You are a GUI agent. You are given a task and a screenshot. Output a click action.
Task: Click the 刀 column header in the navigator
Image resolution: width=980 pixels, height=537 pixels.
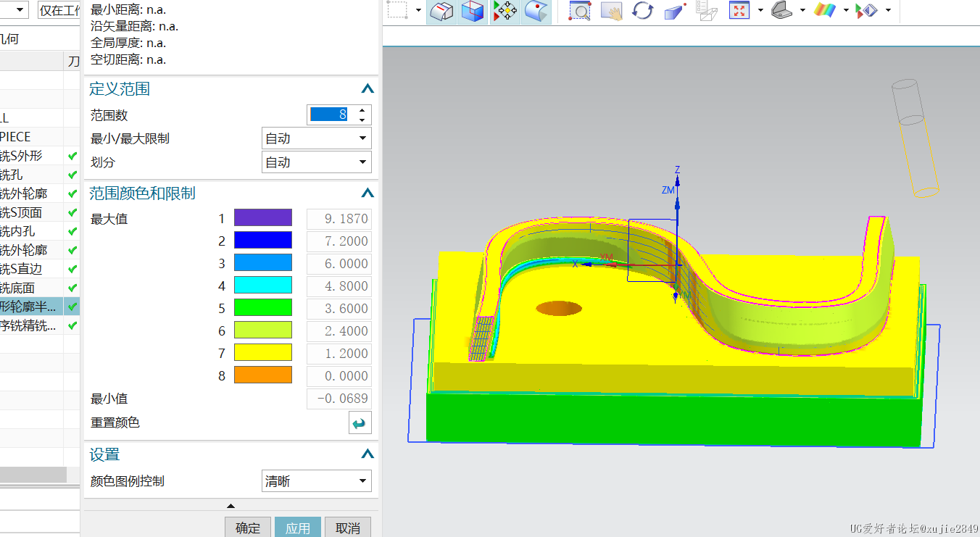tap(72, 61)
